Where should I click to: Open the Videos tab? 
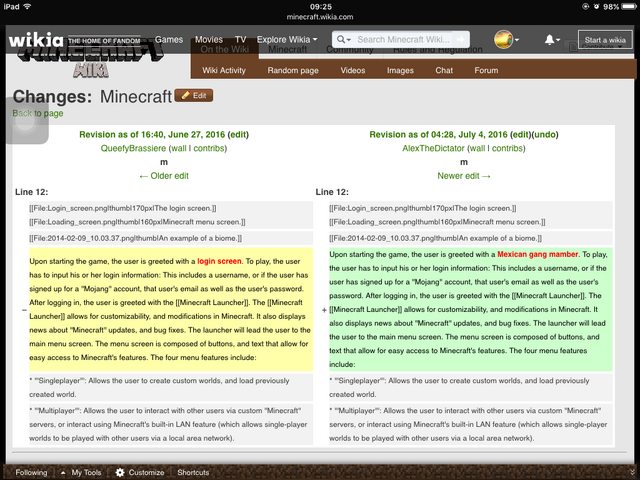353,70
